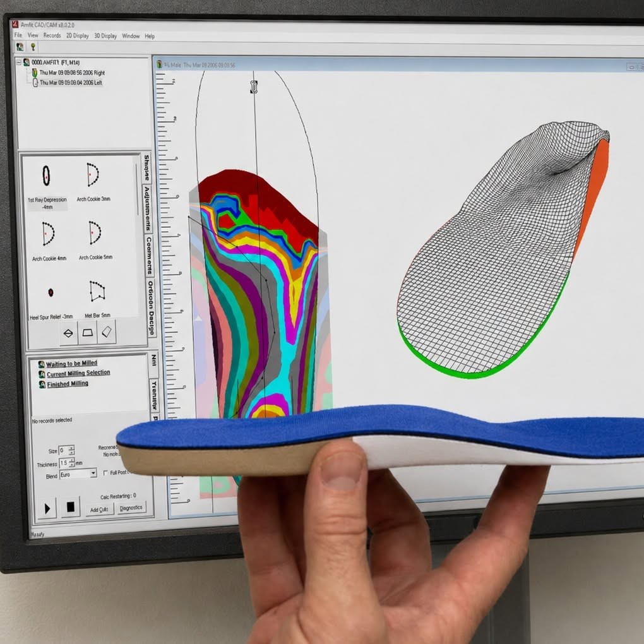Click the trapezoid icon button below shapes
This screenshot has width=644, height=644.
[x=88, y=332]
